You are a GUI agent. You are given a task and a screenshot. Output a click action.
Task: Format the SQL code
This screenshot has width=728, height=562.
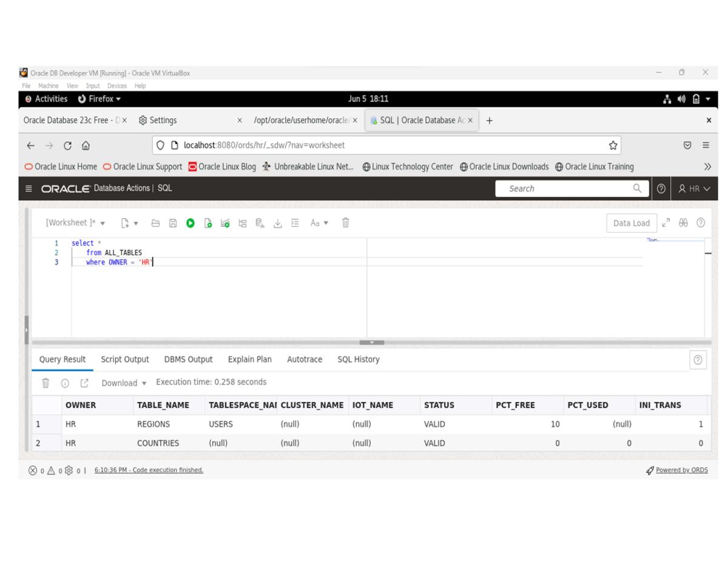click(x=295, y=223)
